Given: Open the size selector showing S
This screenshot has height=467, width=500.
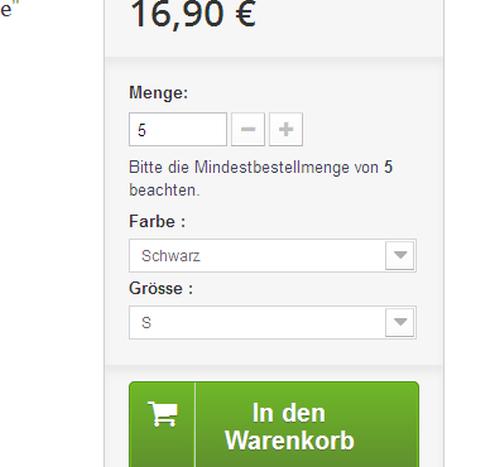Looking at the screenshot, I should (272, 322).
